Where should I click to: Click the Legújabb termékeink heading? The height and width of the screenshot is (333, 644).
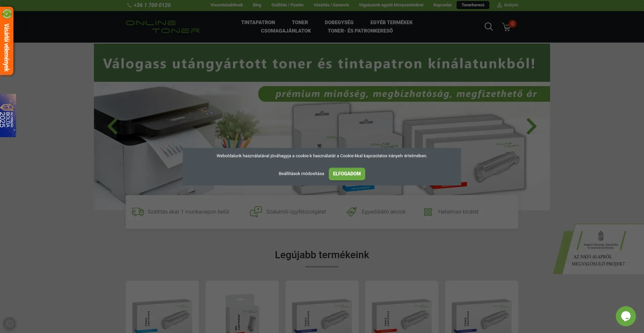point(322,255)
